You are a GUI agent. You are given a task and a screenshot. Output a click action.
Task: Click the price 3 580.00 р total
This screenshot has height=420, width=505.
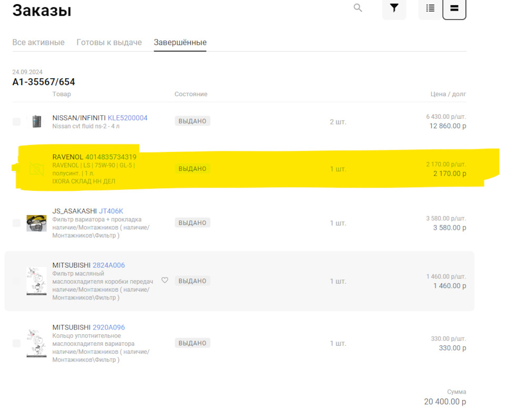[450, 228]
